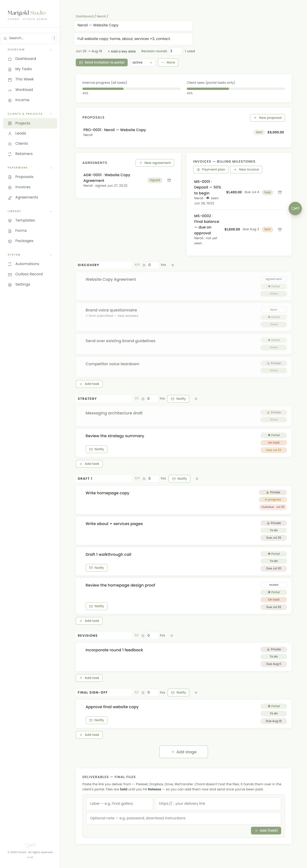Select the Projects grid icon
This screenshot has height=868, width=307.
coord(10,123)
